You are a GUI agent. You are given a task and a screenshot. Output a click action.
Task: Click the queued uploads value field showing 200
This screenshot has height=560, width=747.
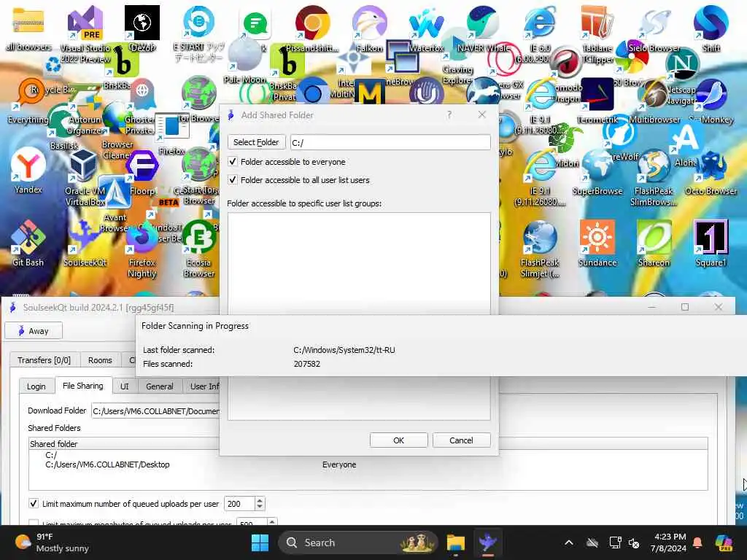click(239, 503)
